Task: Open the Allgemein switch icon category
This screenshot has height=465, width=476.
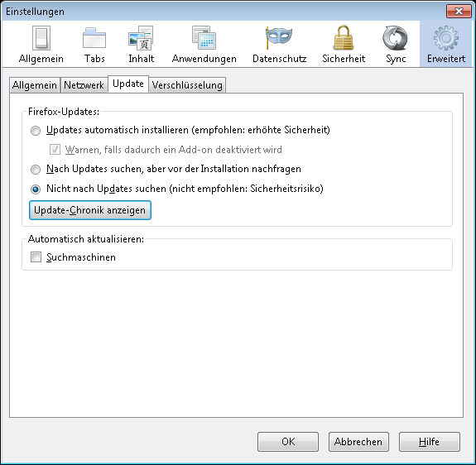Action: (41, 45)
